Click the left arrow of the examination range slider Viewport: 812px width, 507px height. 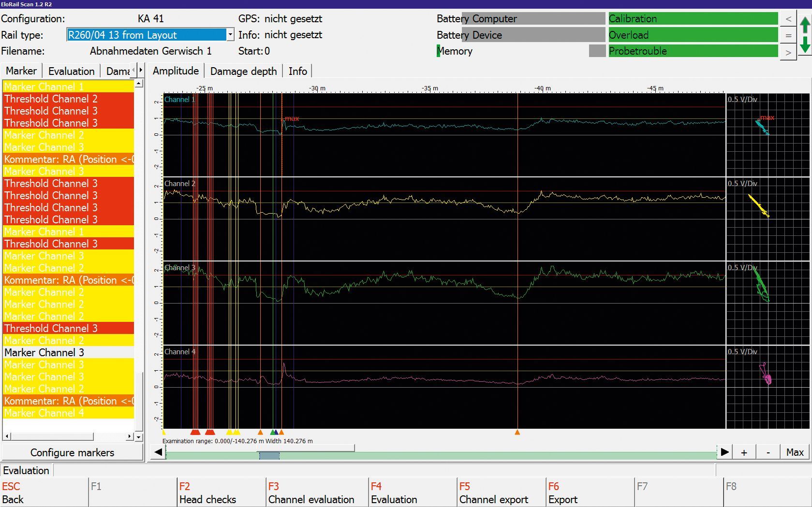157,452
